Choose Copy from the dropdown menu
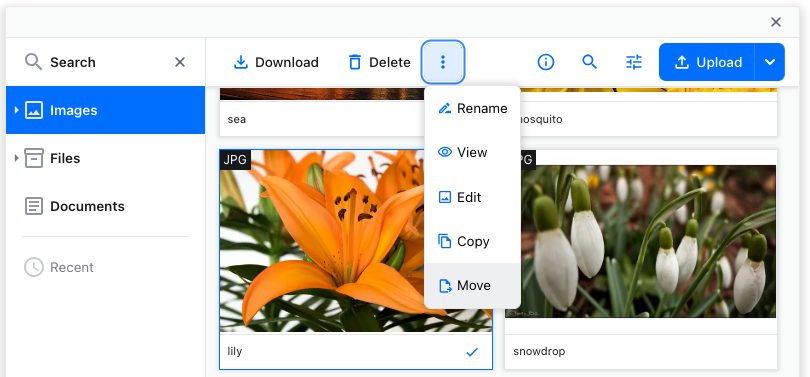The image size is (810, 377). tap(472, 241)
